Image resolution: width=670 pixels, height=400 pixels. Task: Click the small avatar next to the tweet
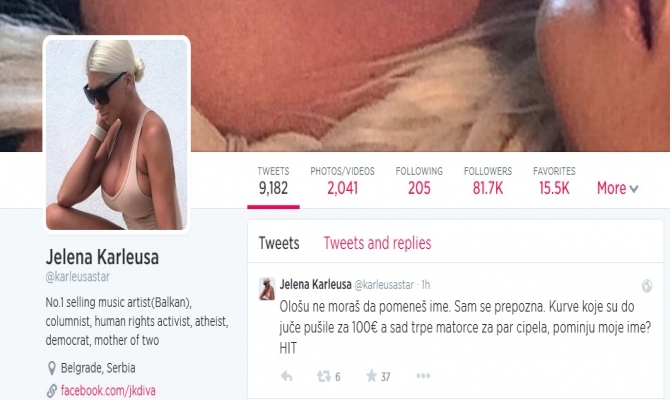point(267,288)
